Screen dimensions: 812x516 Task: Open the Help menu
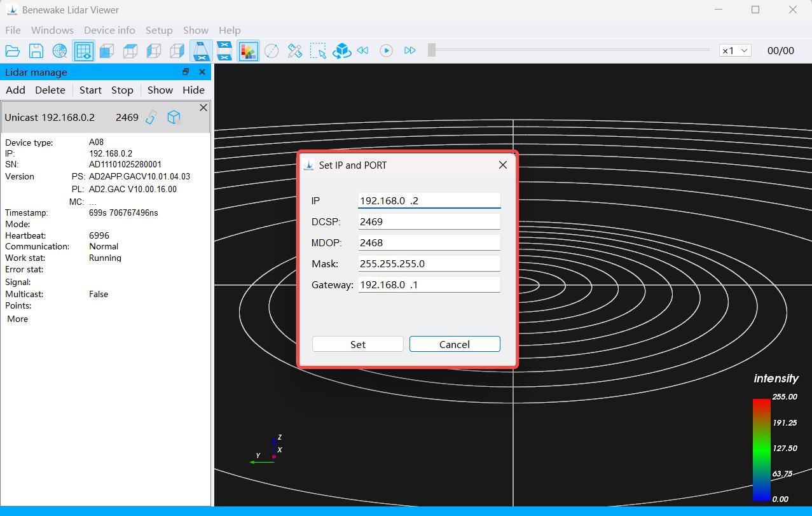click(x=230, y=30)
